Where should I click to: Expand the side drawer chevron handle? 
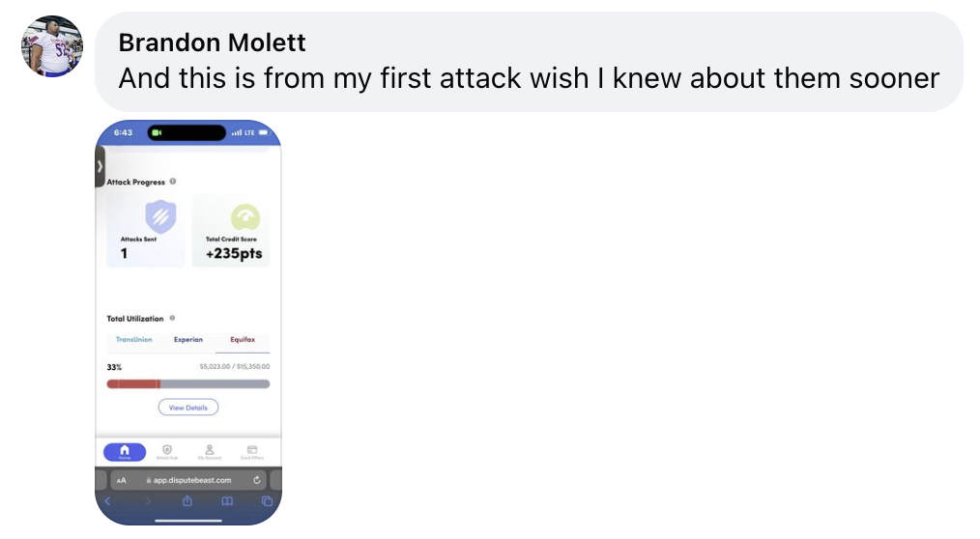coord(100,166)
